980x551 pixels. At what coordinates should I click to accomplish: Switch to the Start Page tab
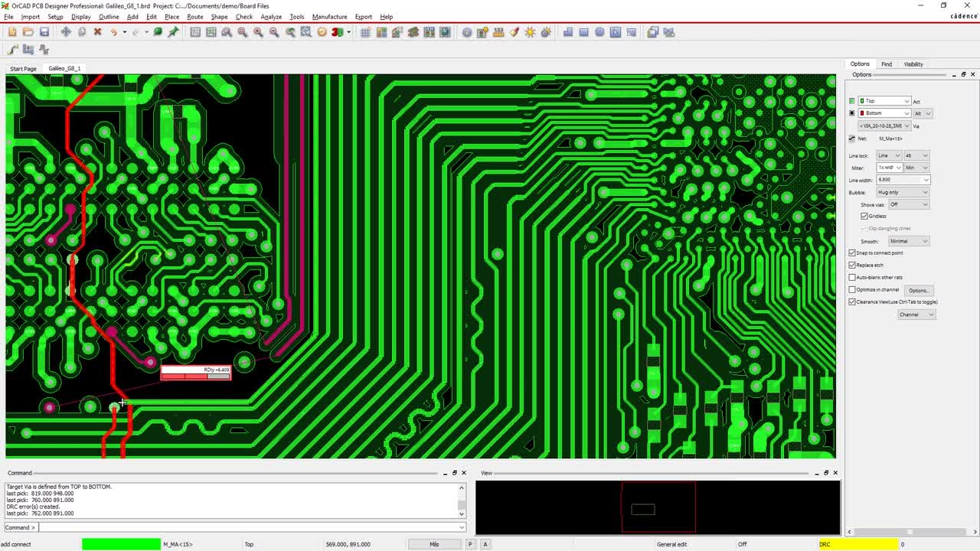pyautogui.click(x=22, y=68)
